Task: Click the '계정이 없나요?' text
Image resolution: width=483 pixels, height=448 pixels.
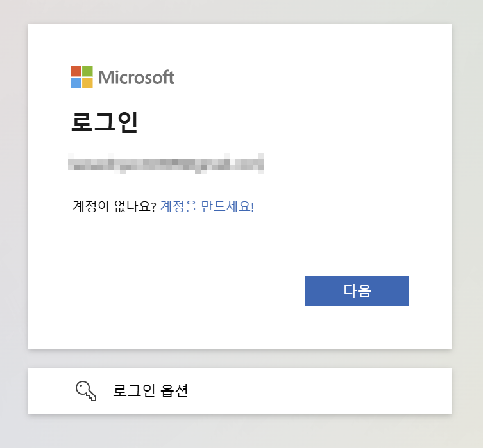Action: 114,206
